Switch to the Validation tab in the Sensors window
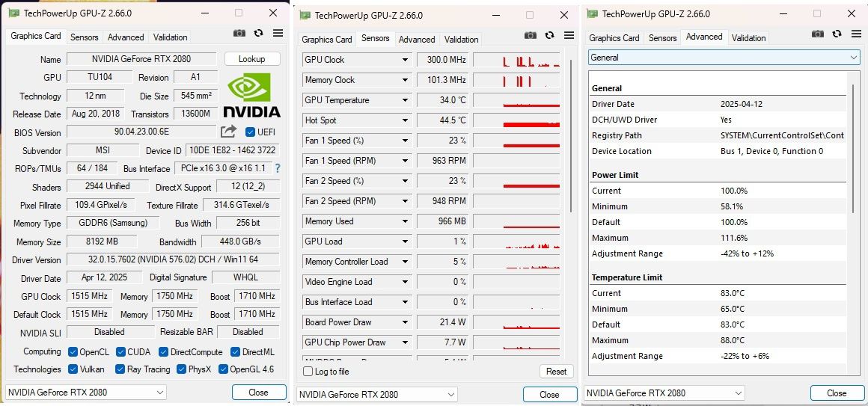Image resolution: width=868 pixels, height=406 pixels. (x=461, y=40)
